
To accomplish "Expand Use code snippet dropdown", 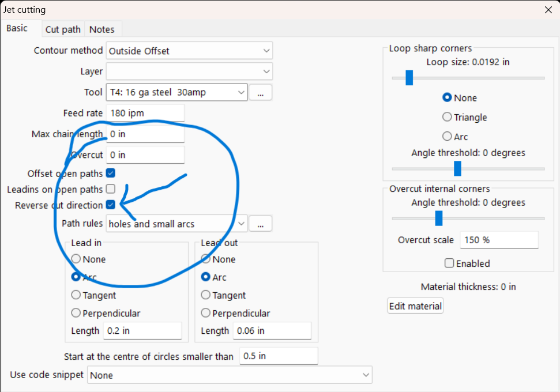I will (230, 375).
